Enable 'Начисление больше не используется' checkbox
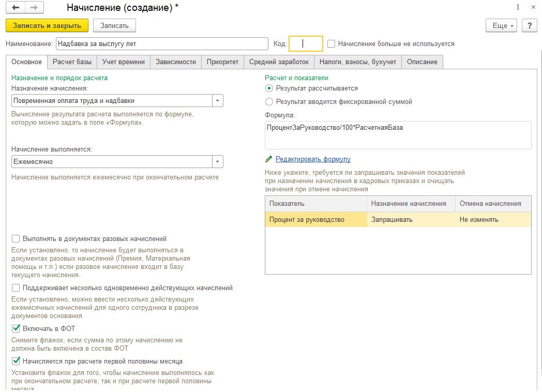The height and width of the screenshot is (392, 542). coord(332,44)
